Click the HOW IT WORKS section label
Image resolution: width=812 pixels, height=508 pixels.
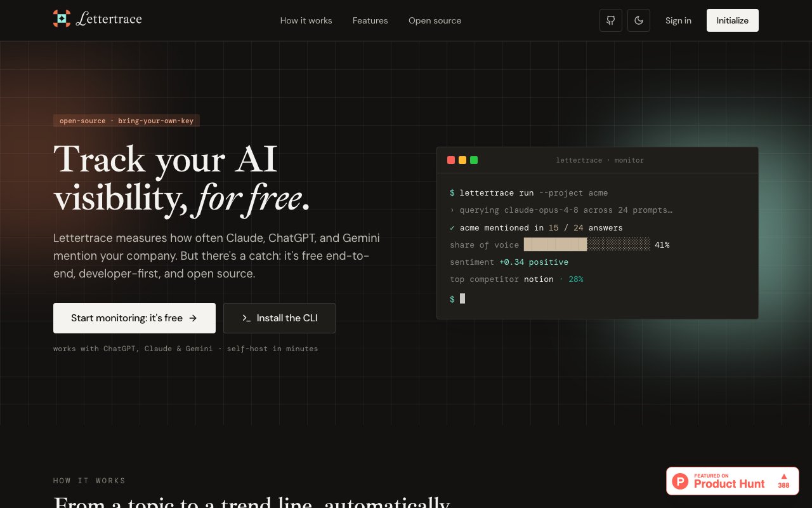[89, 481]
